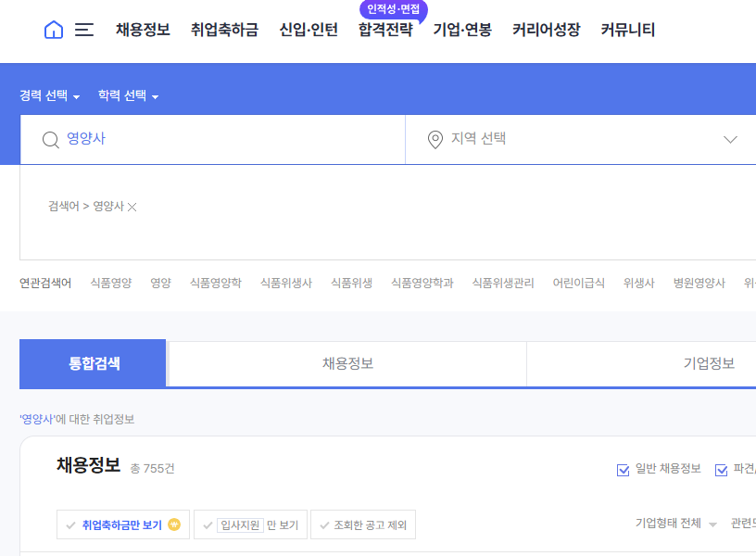Click the 총 755건 count text

pyautogui.click(x=152, y=469)
